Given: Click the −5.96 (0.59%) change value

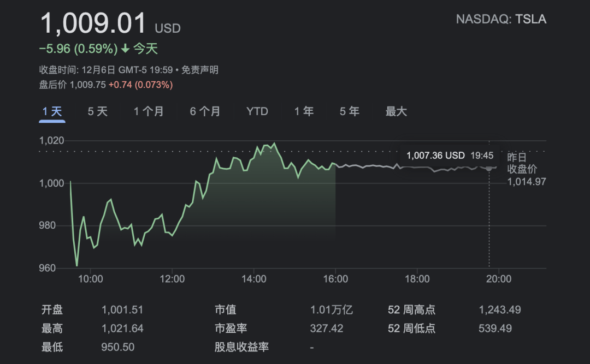Looking at the screenshot, I should 78,49.
